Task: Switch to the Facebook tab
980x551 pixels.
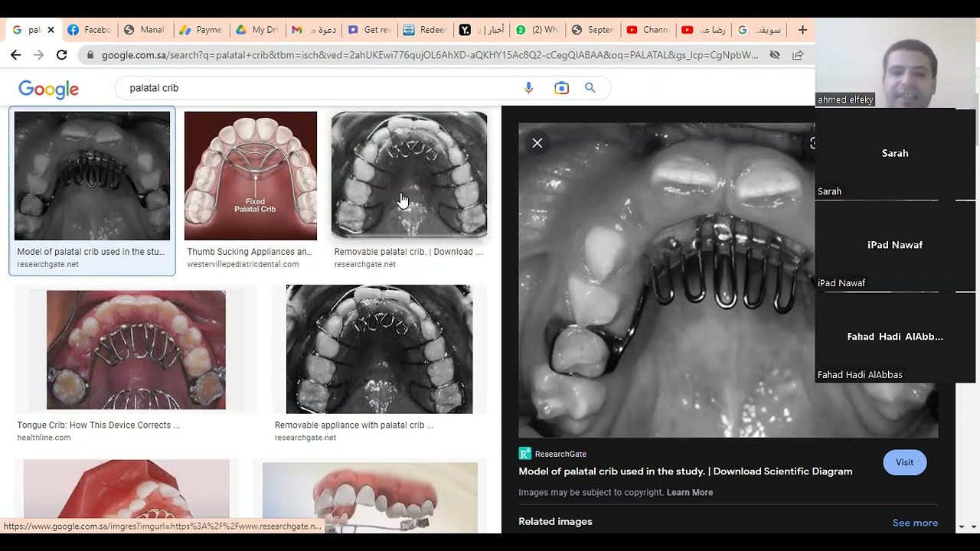Action: pyautogui.click(x=90, y=30)
